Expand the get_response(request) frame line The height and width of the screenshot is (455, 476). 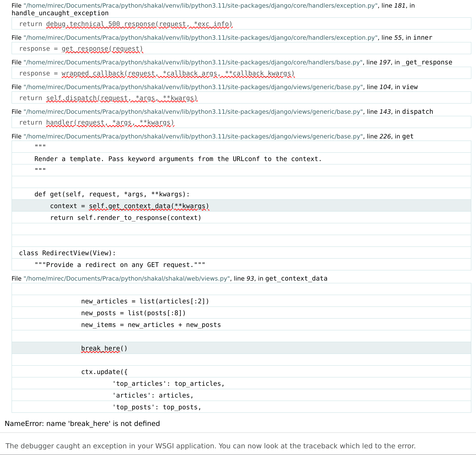point(81,48)
